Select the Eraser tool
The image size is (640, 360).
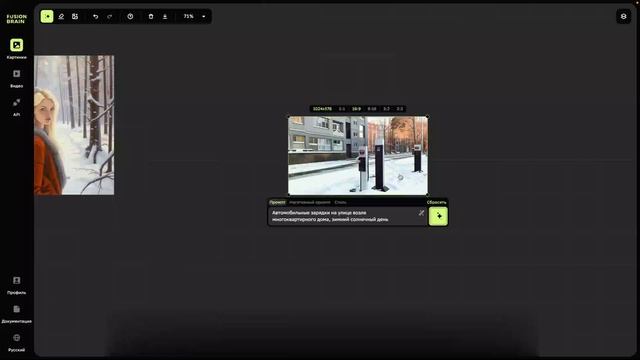[x=61, y=16]
